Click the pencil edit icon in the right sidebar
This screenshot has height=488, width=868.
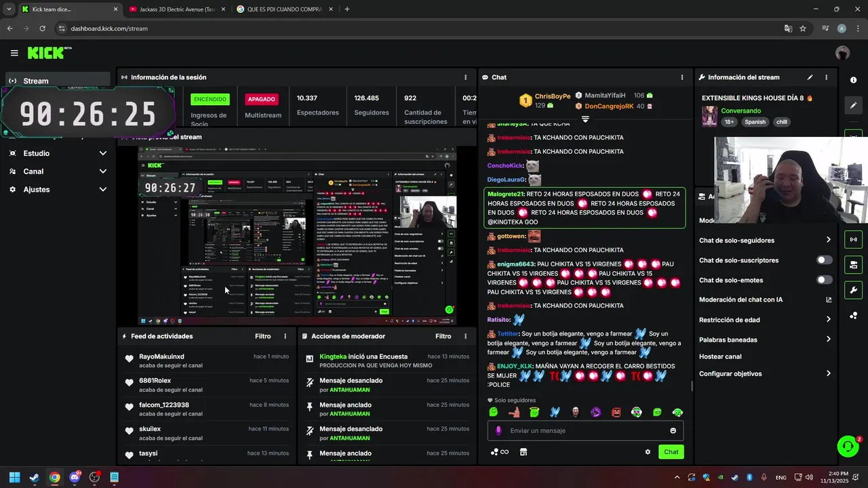point(853,106)
